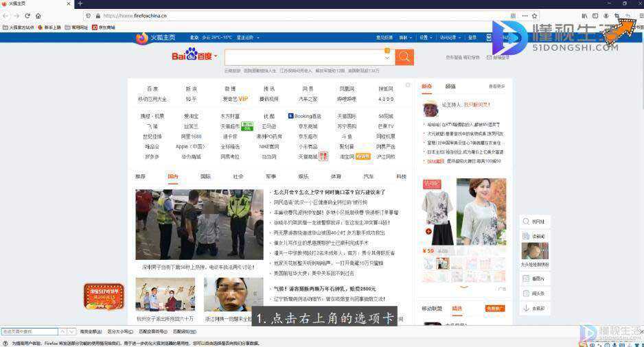Screen dimensions: 644x347
Task: Click the find-in-page input field
Action: 30,331
